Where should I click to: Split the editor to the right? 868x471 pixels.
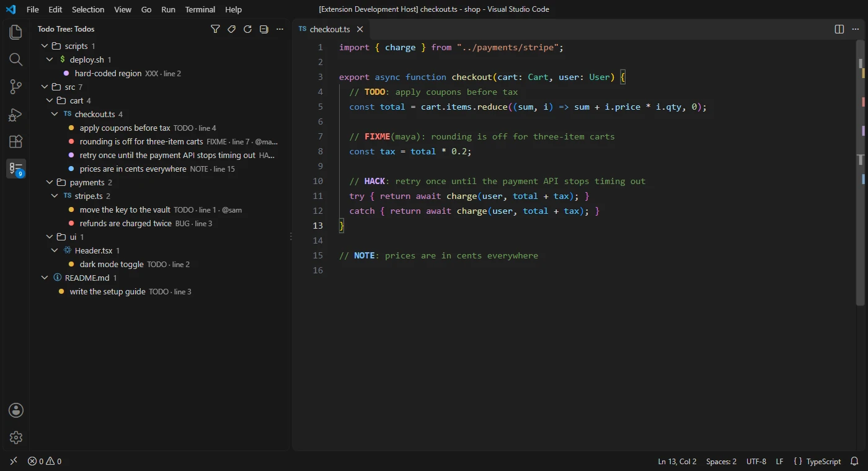(839, 29)
